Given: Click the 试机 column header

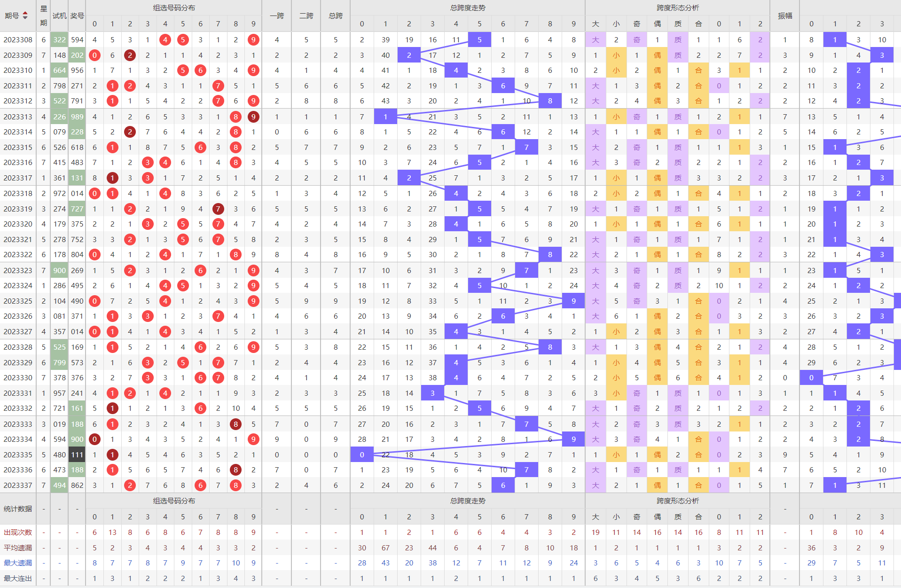Looking at the screenshot, I should (x=60, y=16).
